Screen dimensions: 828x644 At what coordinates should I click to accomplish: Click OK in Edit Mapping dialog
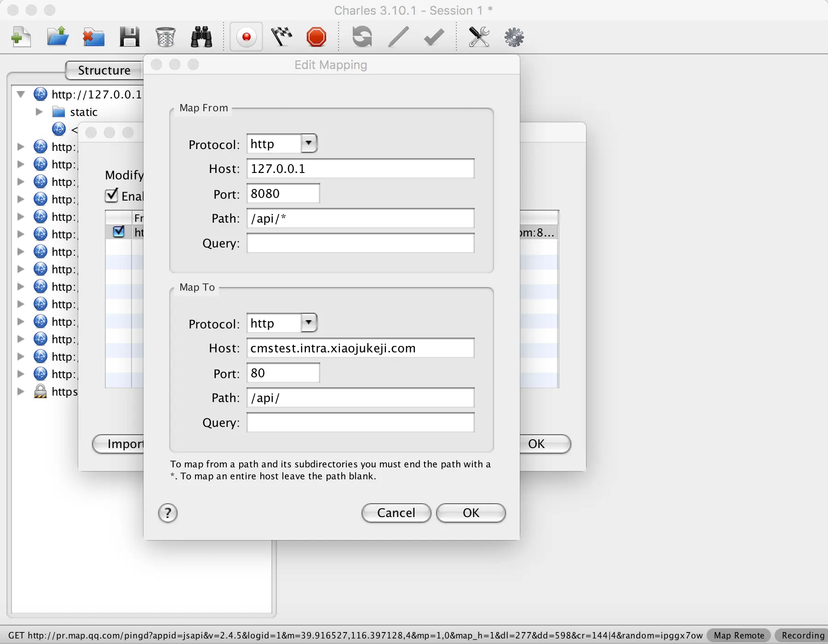point(471,513)
